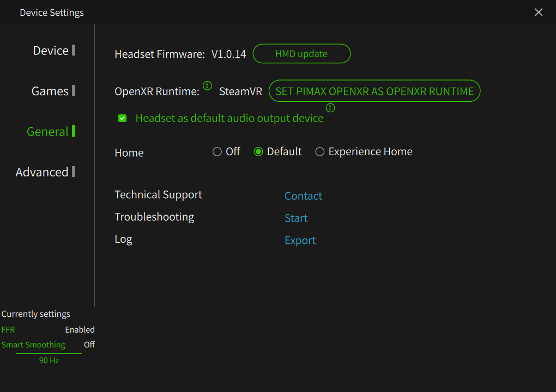The width and height of the screenshot is (556, 392).
Task: Click the info icon beside OpenXR Runtime label
Action: [x=207, y=85]
